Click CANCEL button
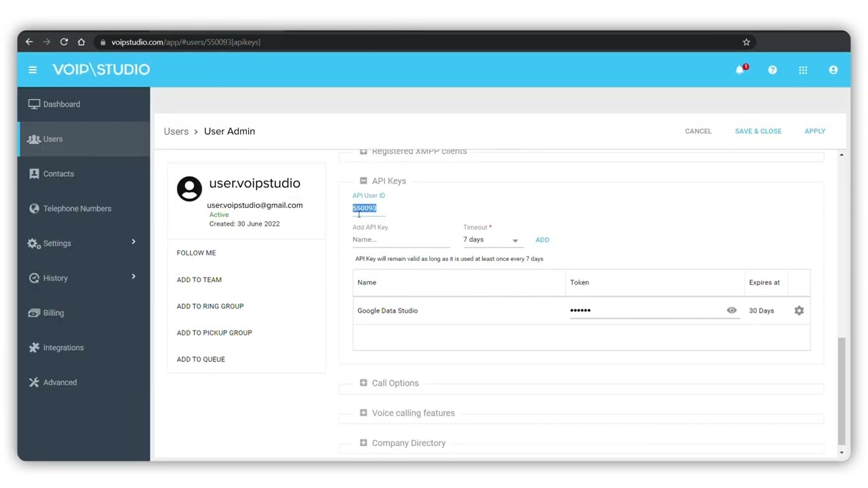This screenshot has height=488, width=868. click(698, 131)
